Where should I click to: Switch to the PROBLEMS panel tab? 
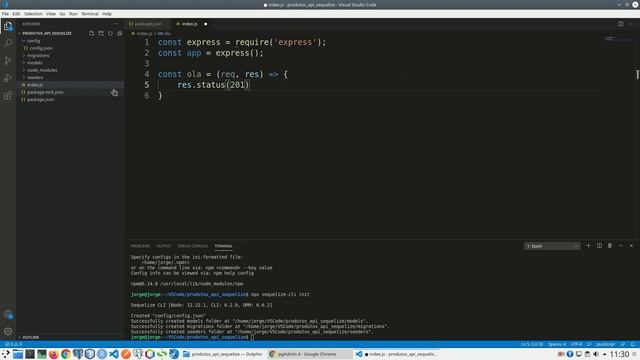(x=140, y=246)
